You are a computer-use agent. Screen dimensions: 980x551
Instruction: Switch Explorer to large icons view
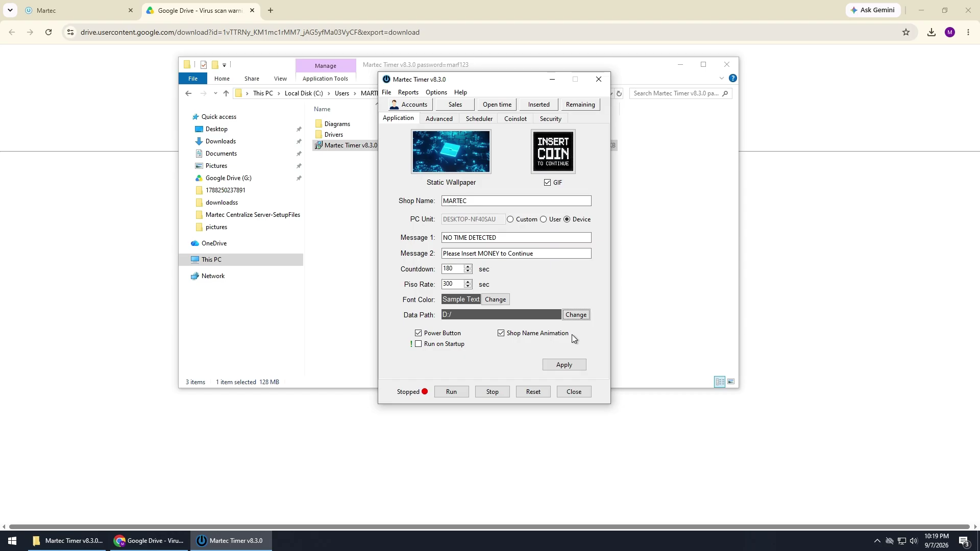point(731,382)
